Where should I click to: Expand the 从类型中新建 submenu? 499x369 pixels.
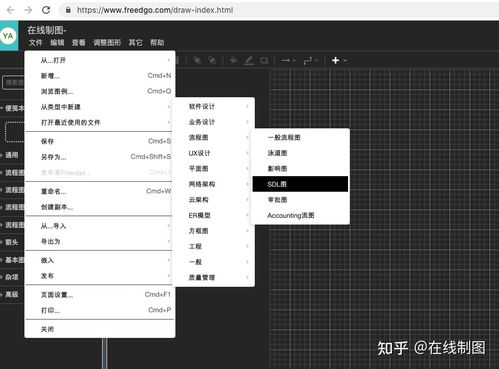[x=100, y=107]
